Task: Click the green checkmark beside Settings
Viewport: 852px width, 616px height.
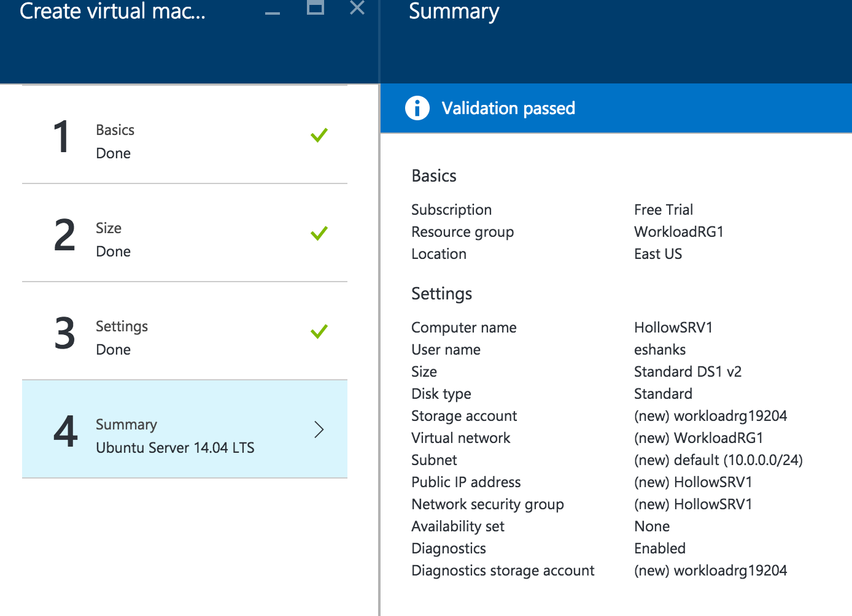Action: pyautogui.click(x=319, y=332)
